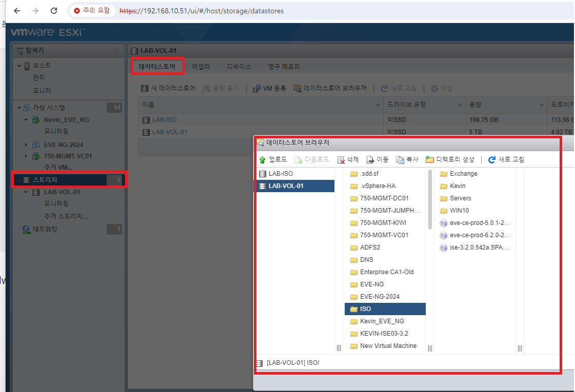The width and height of the screenshot is (575, 392).
Task: Click 업로드 in datastore browser
Action: click(x=273, y=160)
